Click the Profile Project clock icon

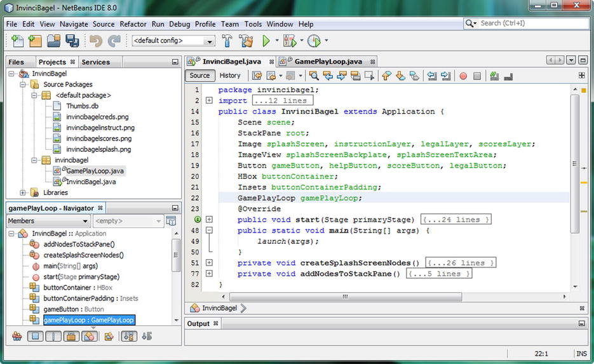(314, 41)
